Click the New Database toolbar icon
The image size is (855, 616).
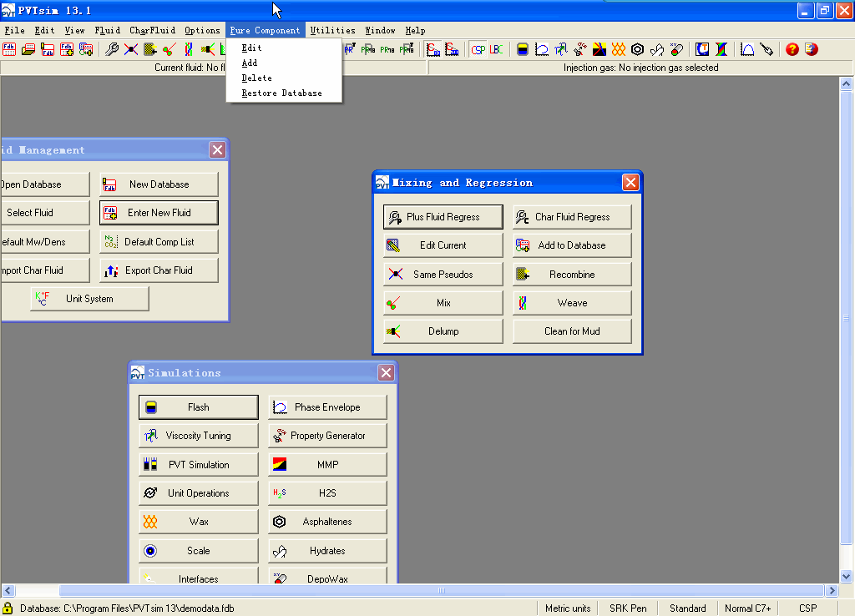[x=48, y=49]
